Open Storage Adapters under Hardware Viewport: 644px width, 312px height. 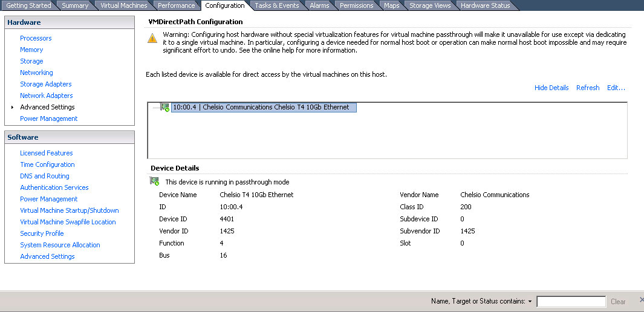pyautogui.click(x=46, y=84)
